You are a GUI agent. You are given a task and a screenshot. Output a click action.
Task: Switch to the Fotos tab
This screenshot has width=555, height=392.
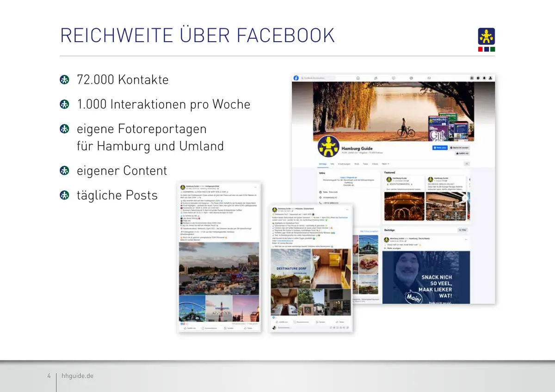tap(365, 164)
